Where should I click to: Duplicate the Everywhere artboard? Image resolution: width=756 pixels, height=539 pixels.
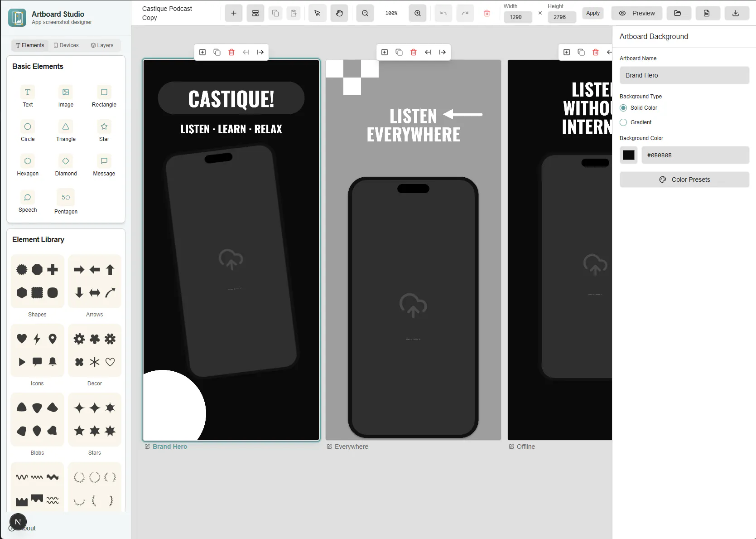(399, 52)
